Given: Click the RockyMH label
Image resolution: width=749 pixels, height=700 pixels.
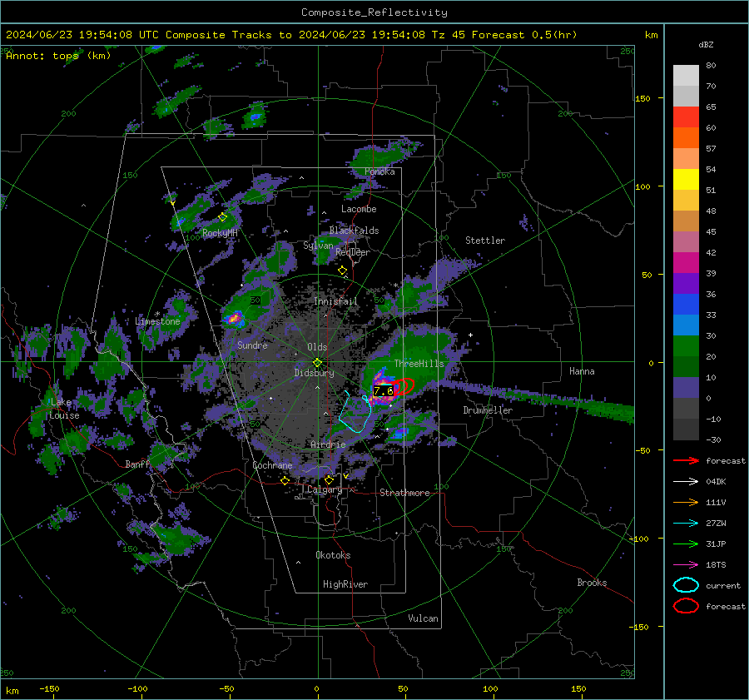Looking at the screenshot, I should tap(220, 233).
